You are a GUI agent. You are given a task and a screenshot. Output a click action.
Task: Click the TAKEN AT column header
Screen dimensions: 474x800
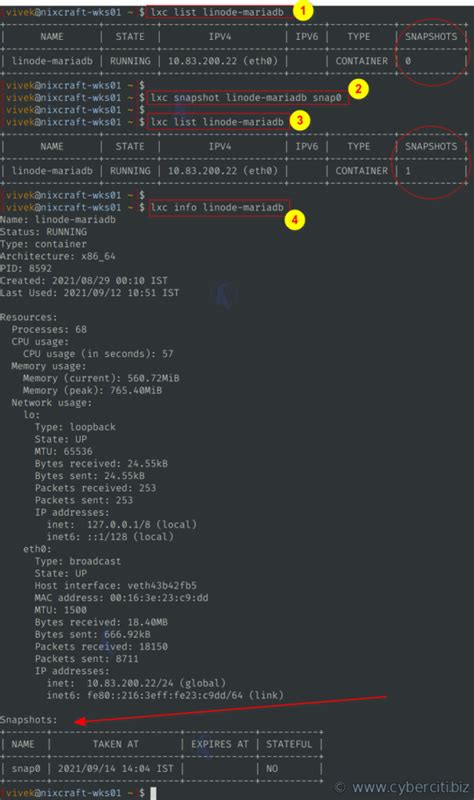pos(115,744)
